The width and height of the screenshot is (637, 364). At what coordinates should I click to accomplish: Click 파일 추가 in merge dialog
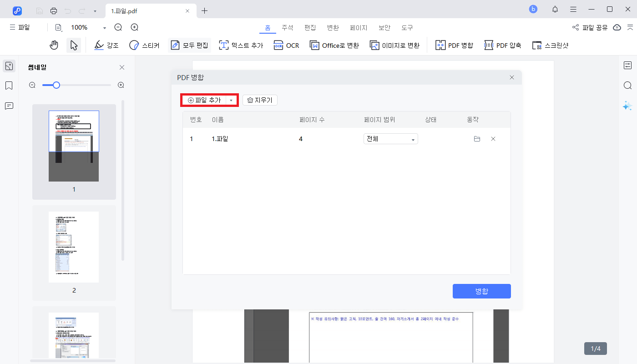click(204, 100)
